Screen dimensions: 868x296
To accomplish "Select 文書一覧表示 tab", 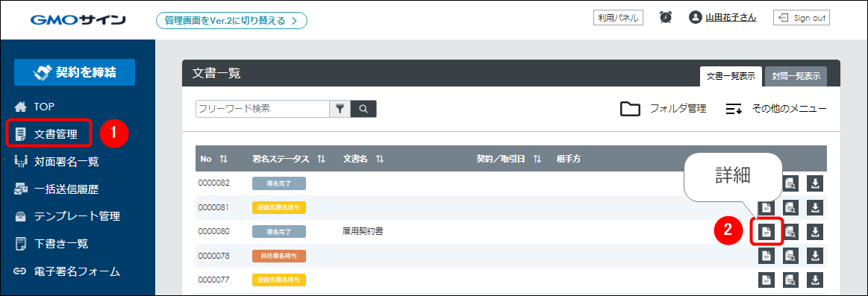I will coord(731,76).
